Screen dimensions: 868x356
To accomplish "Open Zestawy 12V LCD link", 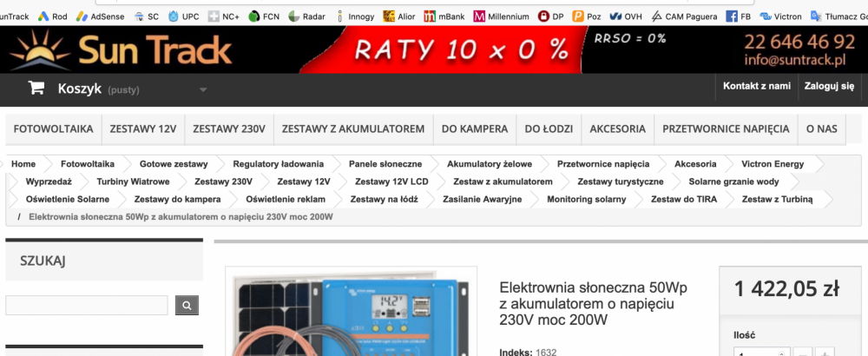I will (x=392, y=181).
